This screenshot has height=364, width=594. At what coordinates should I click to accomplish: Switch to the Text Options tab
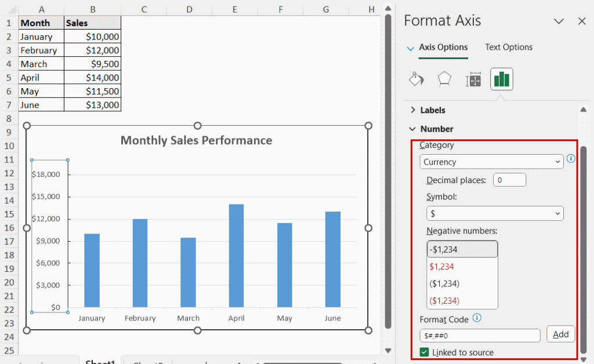coord(508,47)
